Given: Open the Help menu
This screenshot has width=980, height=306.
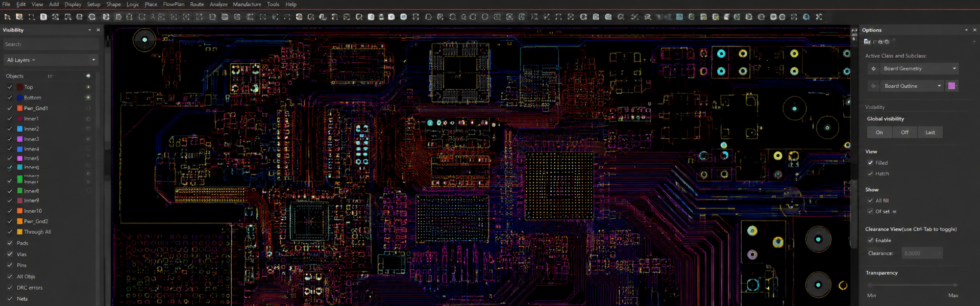Looking at the screenshot, I should 291,4.
